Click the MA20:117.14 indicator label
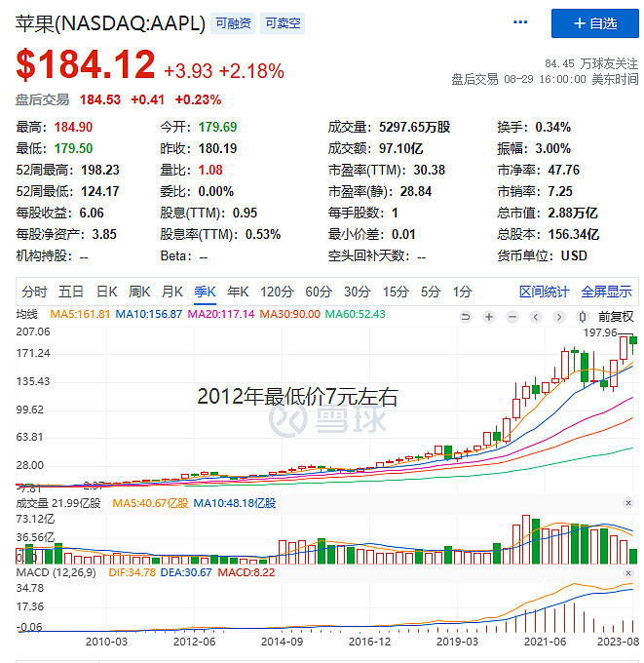 [221, 314]
